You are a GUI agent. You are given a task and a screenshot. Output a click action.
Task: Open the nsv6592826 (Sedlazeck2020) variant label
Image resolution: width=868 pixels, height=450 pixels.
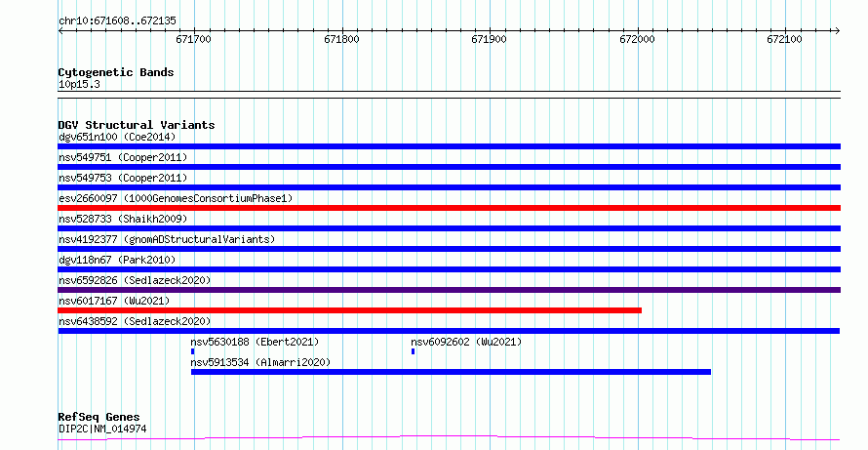point(135,280)
